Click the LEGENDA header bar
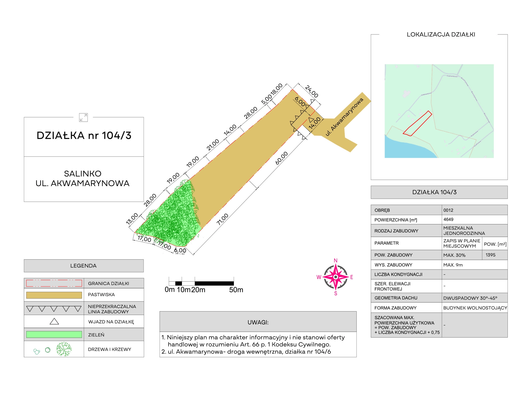Viewport: 532px width, 399px height. pos(84,266)
